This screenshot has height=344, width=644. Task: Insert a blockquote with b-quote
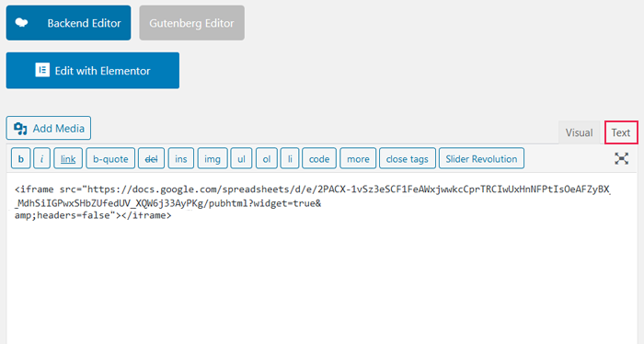[110, 158]
